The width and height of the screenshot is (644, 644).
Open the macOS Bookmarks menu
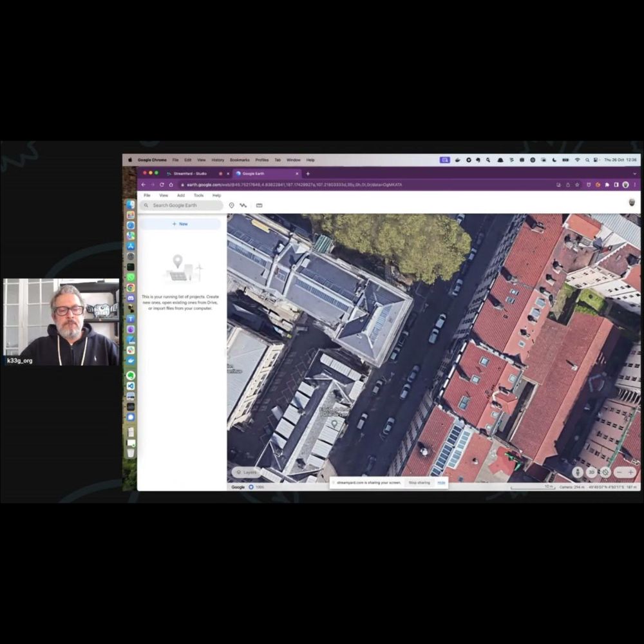[240, 160]
